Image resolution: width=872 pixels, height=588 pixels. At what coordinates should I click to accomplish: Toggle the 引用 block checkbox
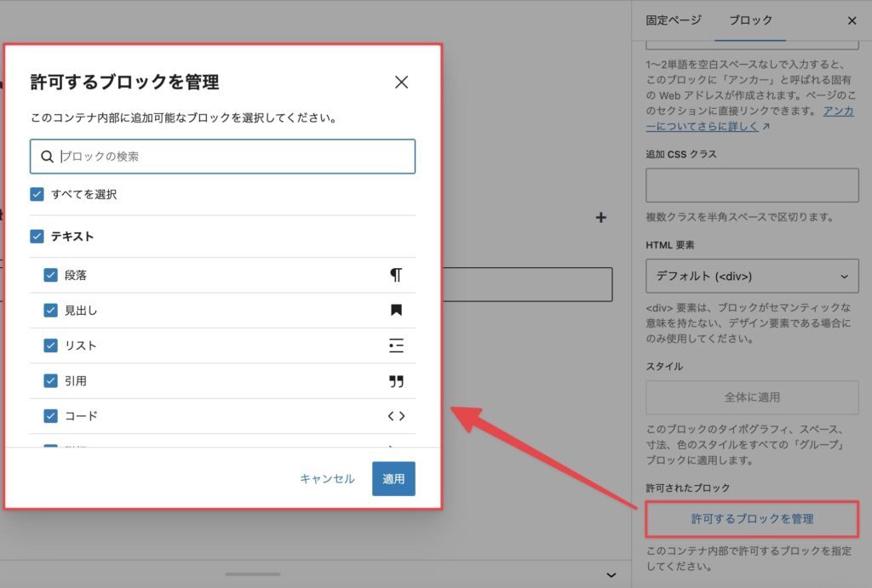tap(50, 381)
